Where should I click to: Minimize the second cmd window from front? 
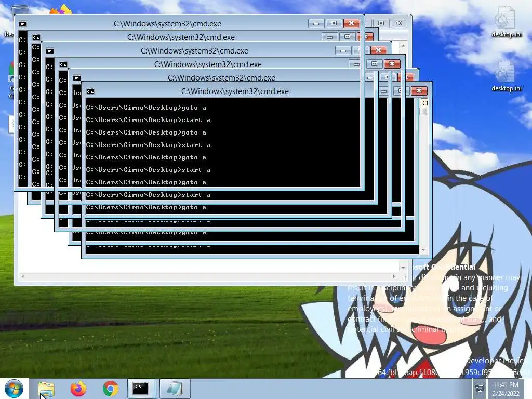(x=330, y=37)
